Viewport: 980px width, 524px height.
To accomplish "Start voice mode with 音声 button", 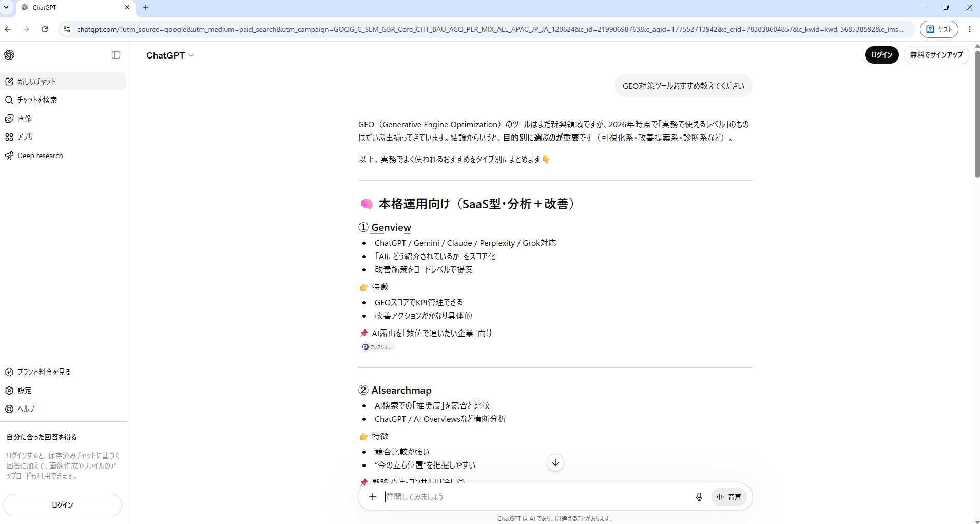I will 729,497.
